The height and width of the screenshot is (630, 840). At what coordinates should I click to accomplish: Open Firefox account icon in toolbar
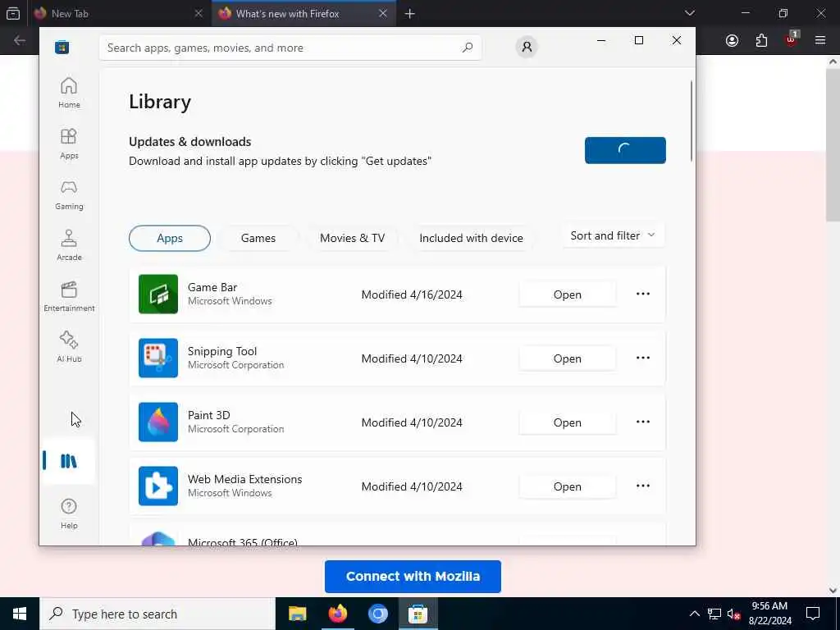point(732,41)
